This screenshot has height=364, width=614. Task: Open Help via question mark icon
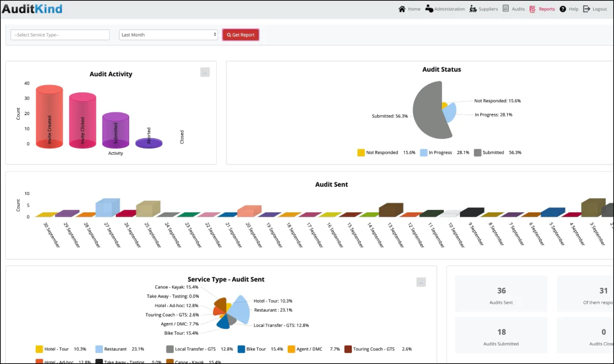tap(563, 9)
